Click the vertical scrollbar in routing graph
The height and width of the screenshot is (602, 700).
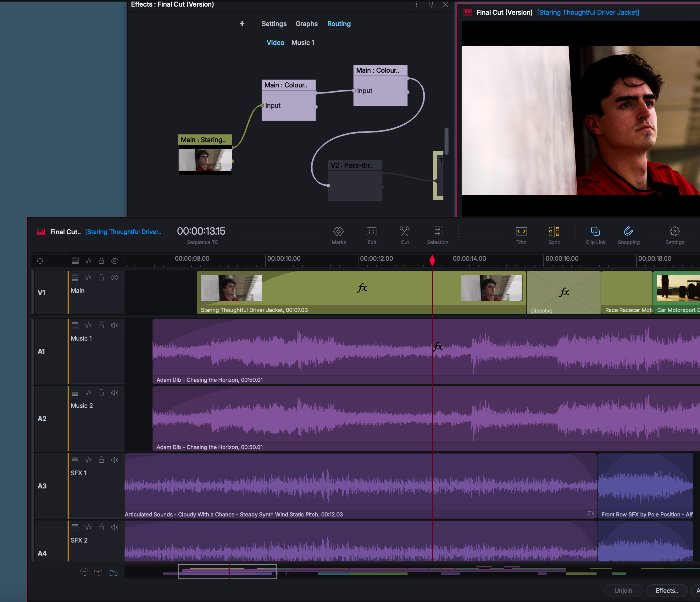tap(446, 141)
